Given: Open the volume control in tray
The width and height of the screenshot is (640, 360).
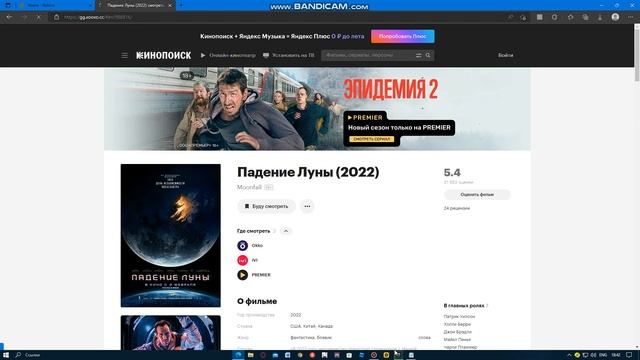Looking at the screenshot, I should tap(593, 355).
